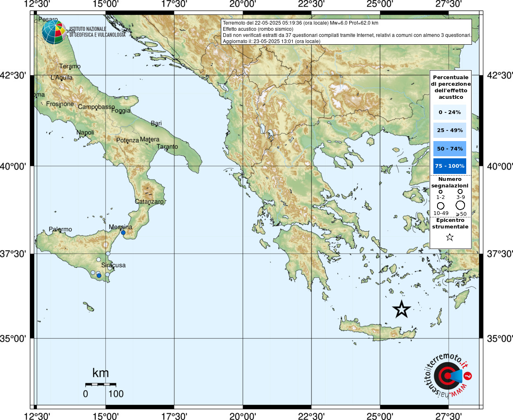Viewport: 513px width, 420px height.
Task: Pick the 75 - 100% legend swatch
Action: (450, 166)
